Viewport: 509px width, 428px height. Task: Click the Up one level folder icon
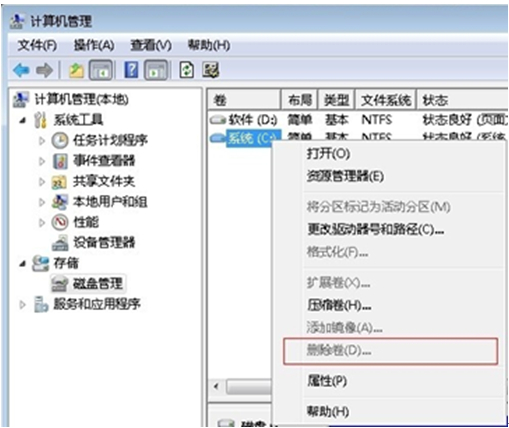click(76, 70)
